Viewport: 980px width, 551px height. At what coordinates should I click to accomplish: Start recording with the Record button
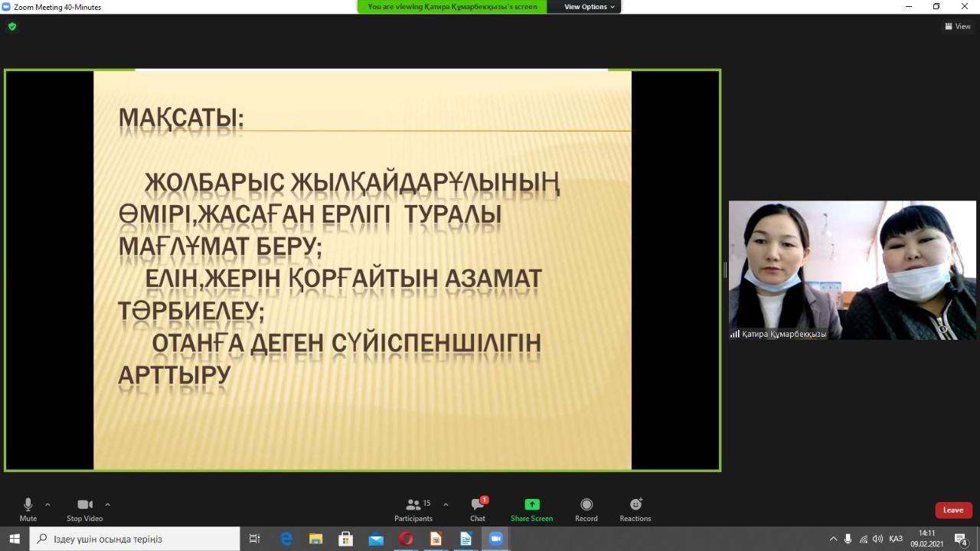point(586,509)
